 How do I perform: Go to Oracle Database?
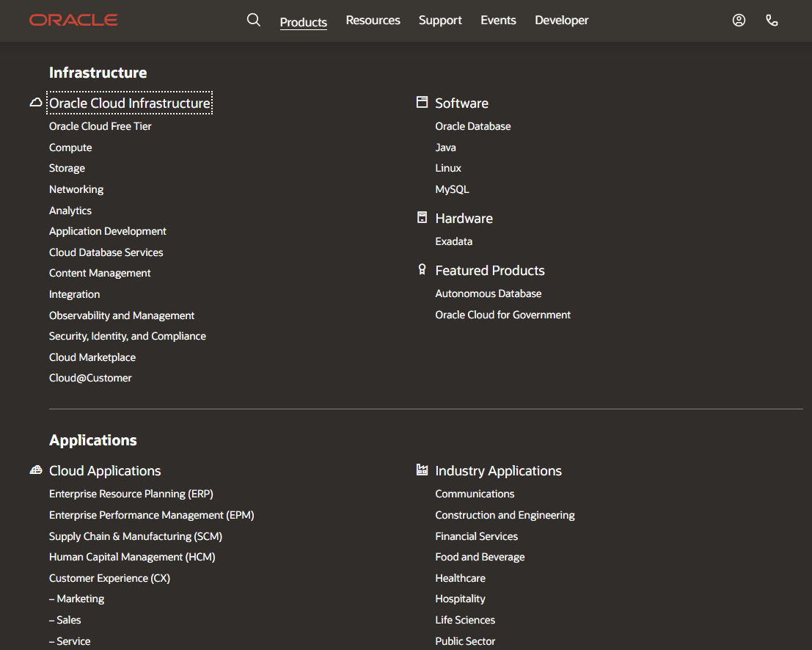coord(473,126)
